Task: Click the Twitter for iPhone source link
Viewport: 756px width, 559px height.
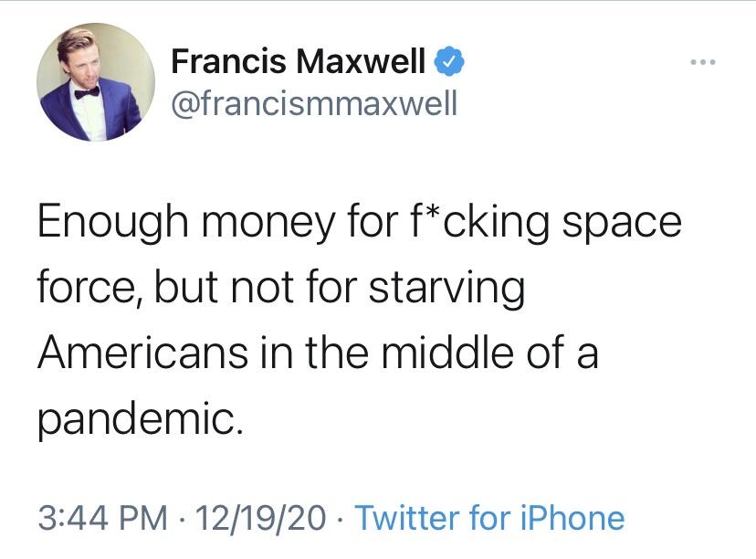Action: (489, 518)
